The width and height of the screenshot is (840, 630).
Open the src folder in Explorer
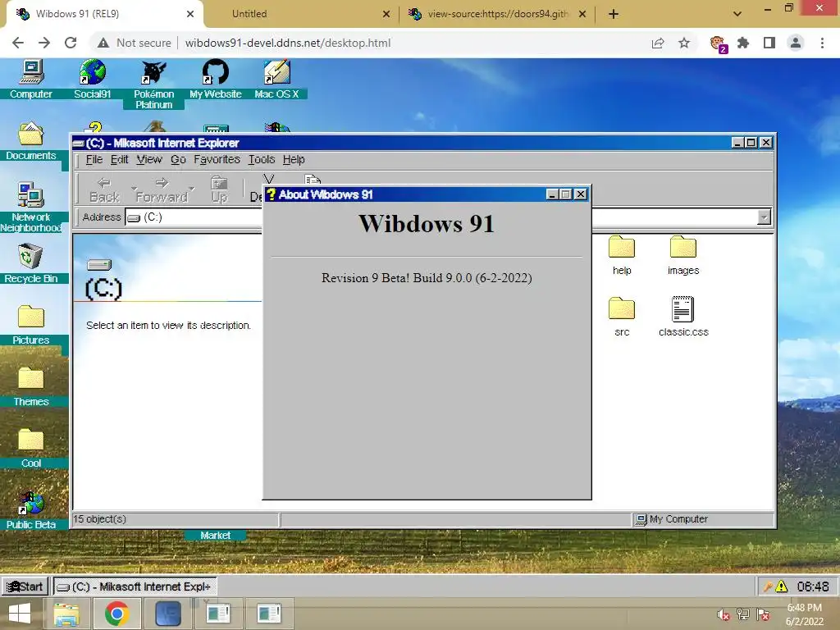[622, 308]
